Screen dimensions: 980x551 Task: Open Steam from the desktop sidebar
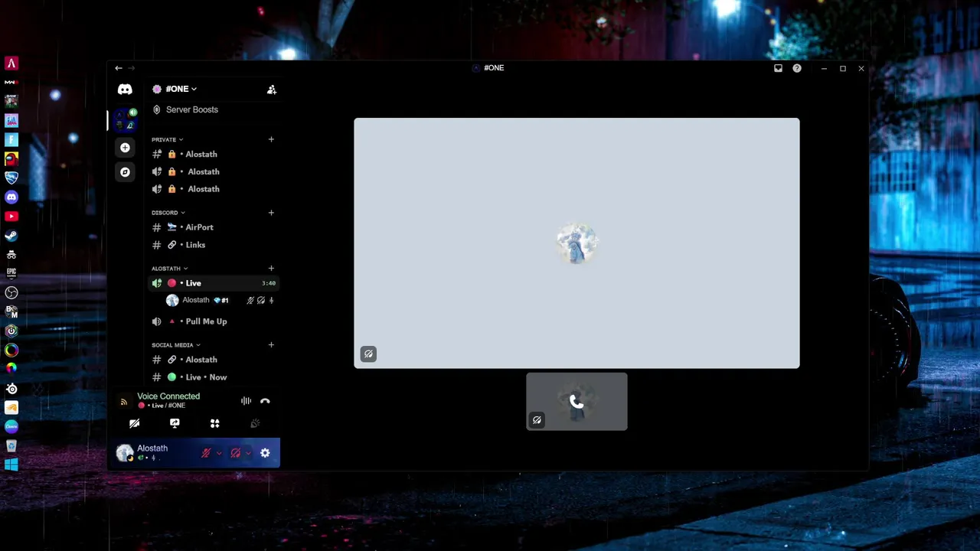tap(11, 235)
